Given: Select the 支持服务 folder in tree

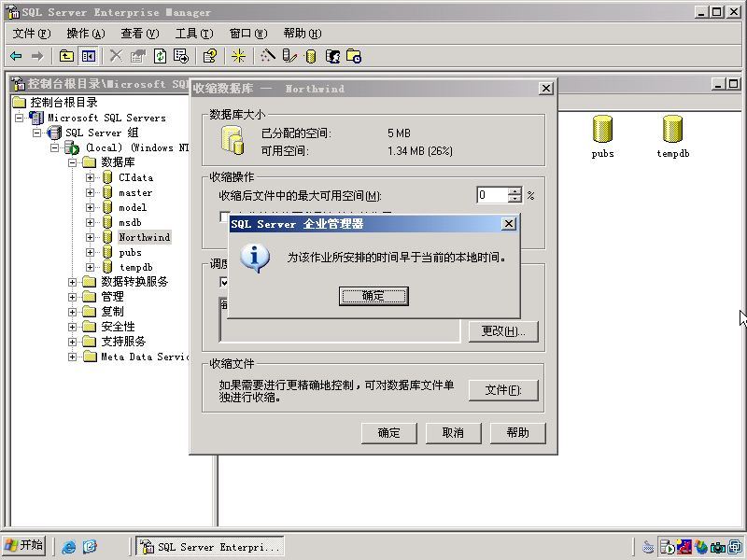Looking at the screenshot, I should point(123,342).
